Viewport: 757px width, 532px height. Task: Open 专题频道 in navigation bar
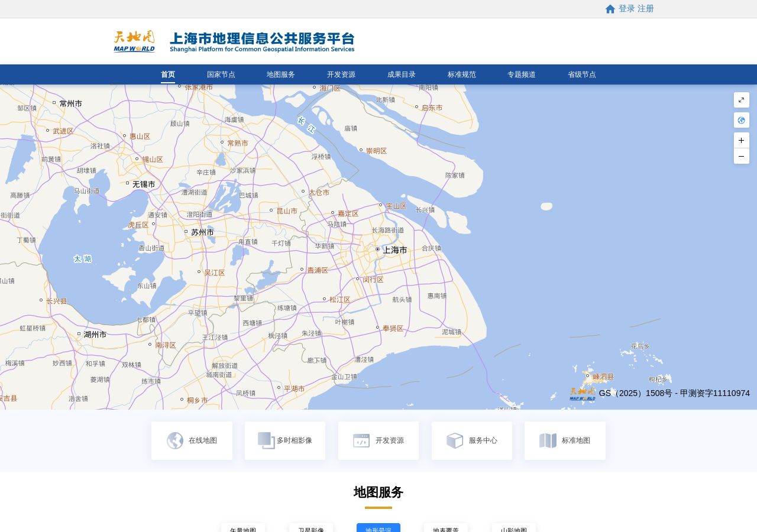tap(522, 74)
